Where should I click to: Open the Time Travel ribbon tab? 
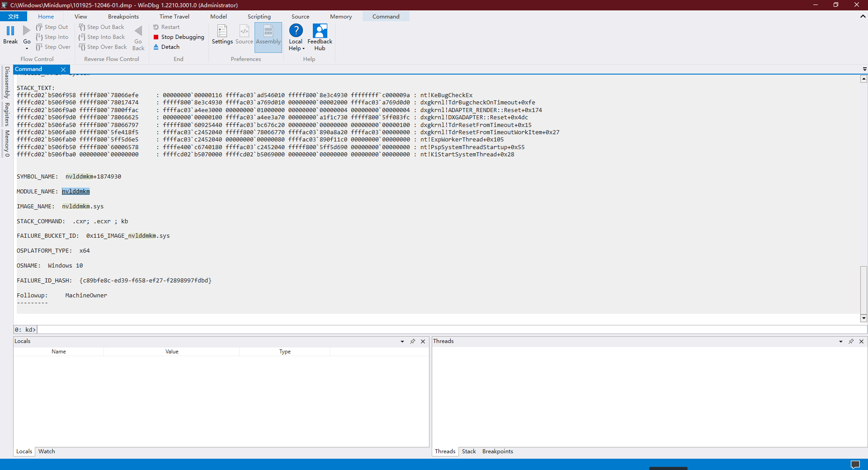[x=175, y=17]
